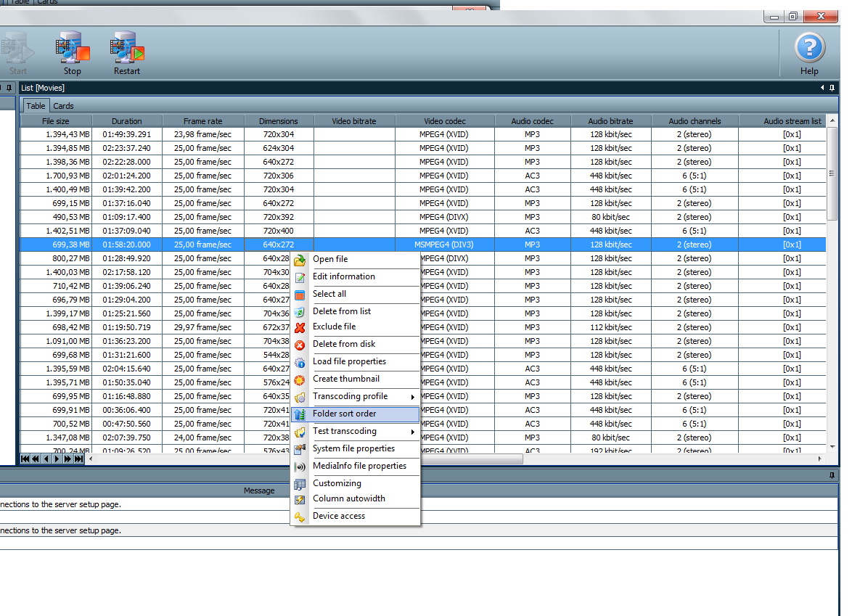The height and width of the screenshot is (616, 852).
Task: Sort by the File size column header
Action: coord(56,121)
